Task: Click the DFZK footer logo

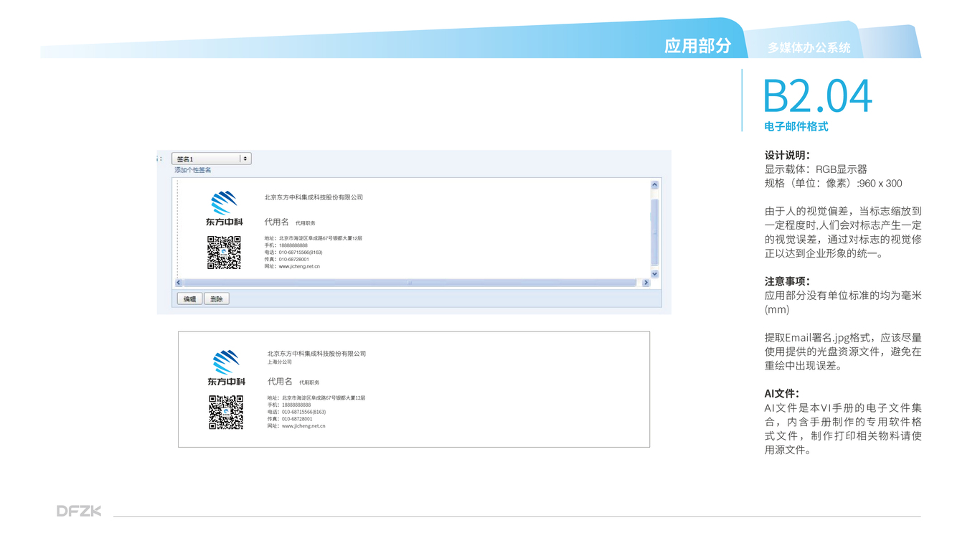Action: pos(79,511)
